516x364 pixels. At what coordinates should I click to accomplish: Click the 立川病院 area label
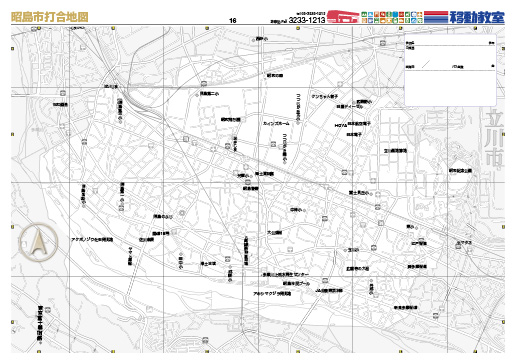coord(395,151)
